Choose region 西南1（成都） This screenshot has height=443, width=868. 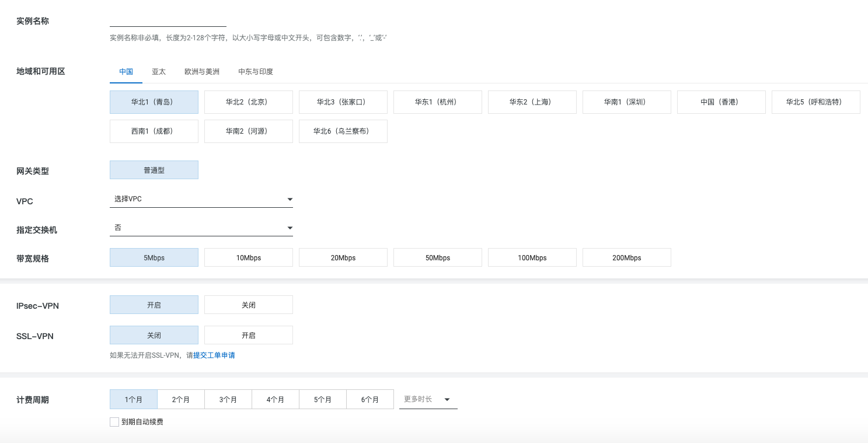pos(154,131)
